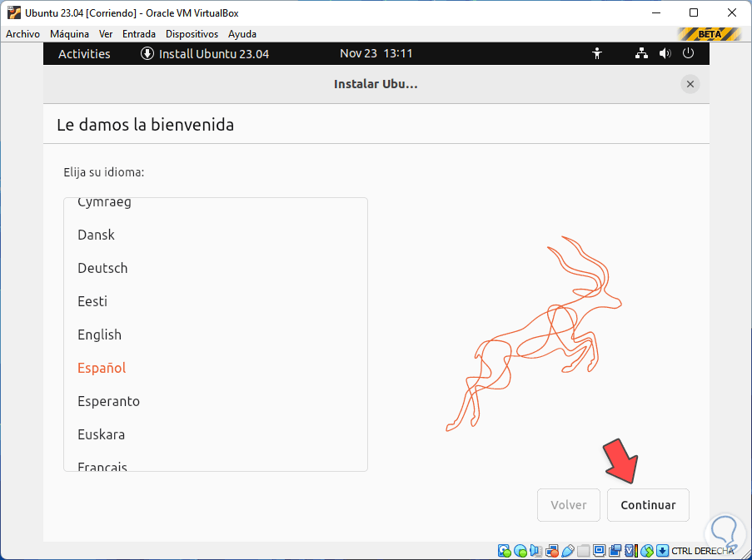Maximize the VirtualBox window

[x=694, y=13]
